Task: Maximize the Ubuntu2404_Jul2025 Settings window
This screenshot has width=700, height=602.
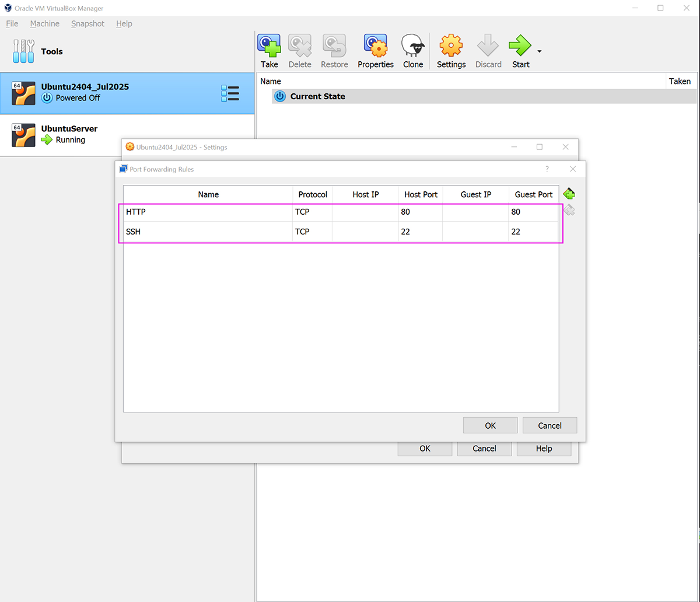Action: pyautogui.click(x=540, y=147)
